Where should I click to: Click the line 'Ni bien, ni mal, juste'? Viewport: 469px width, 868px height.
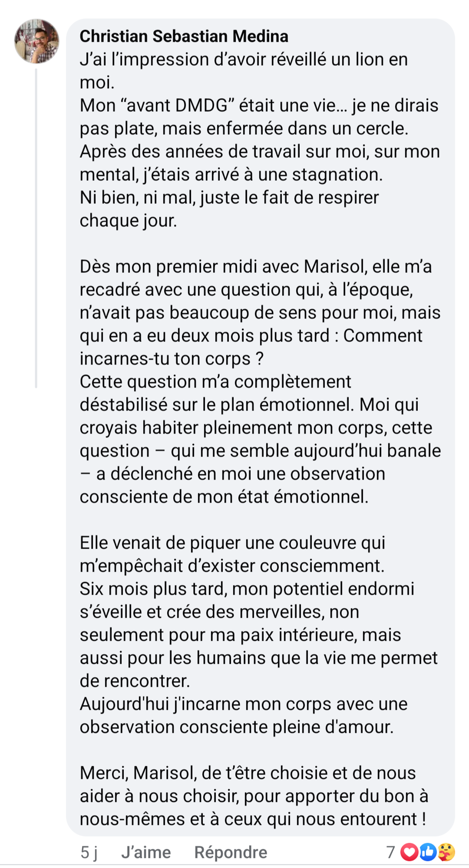point(229,198)
